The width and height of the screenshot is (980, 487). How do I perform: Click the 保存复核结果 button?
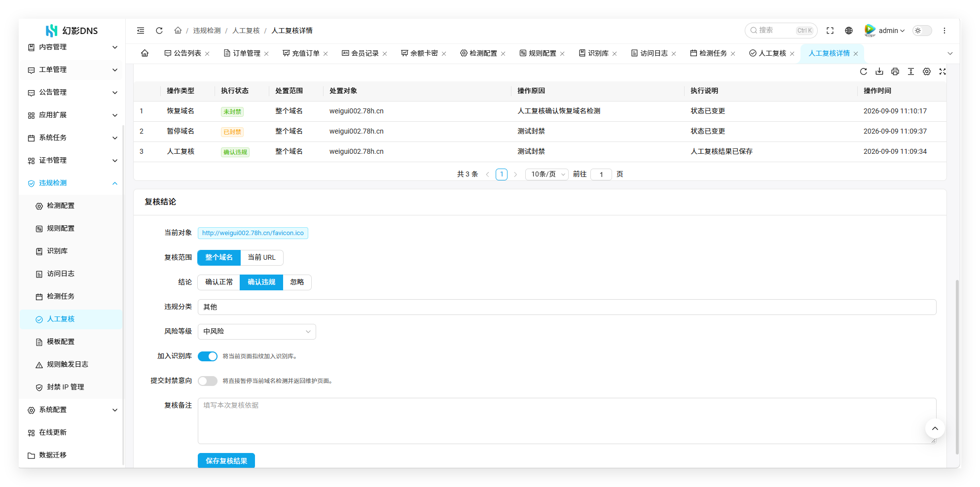click(226, 461)
